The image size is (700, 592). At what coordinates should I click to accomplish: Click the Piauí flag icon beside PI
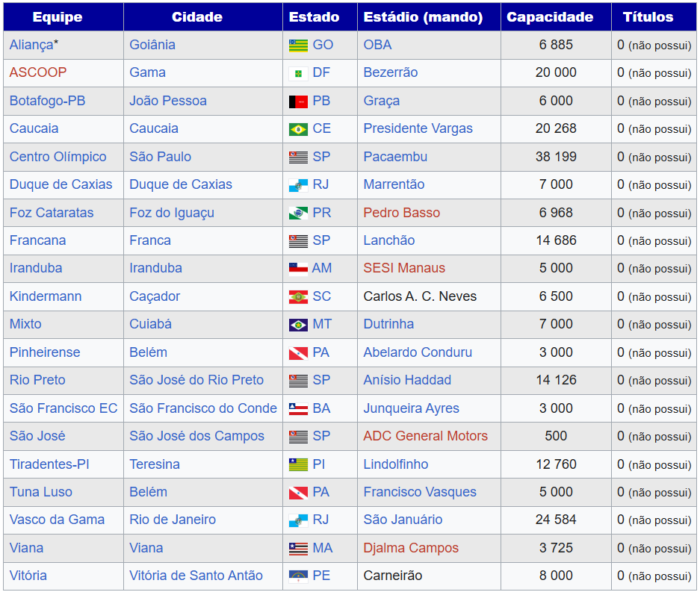(x=298, y=465)
